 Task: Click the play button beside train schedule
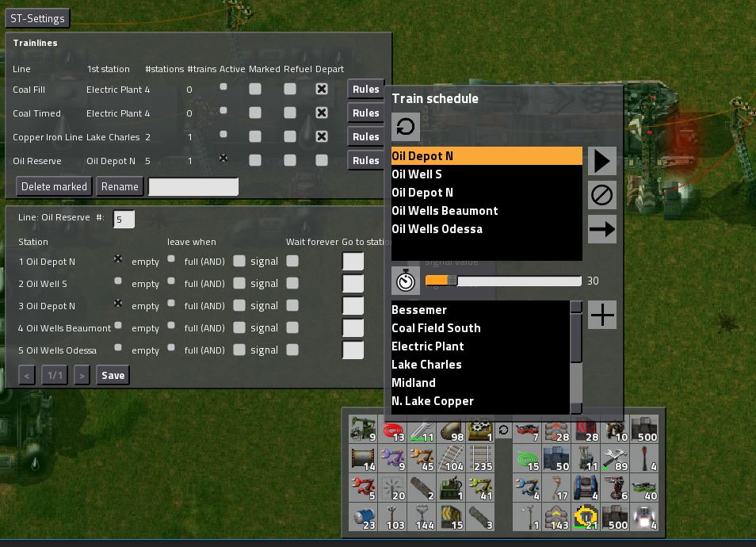(x=602, y=161)
